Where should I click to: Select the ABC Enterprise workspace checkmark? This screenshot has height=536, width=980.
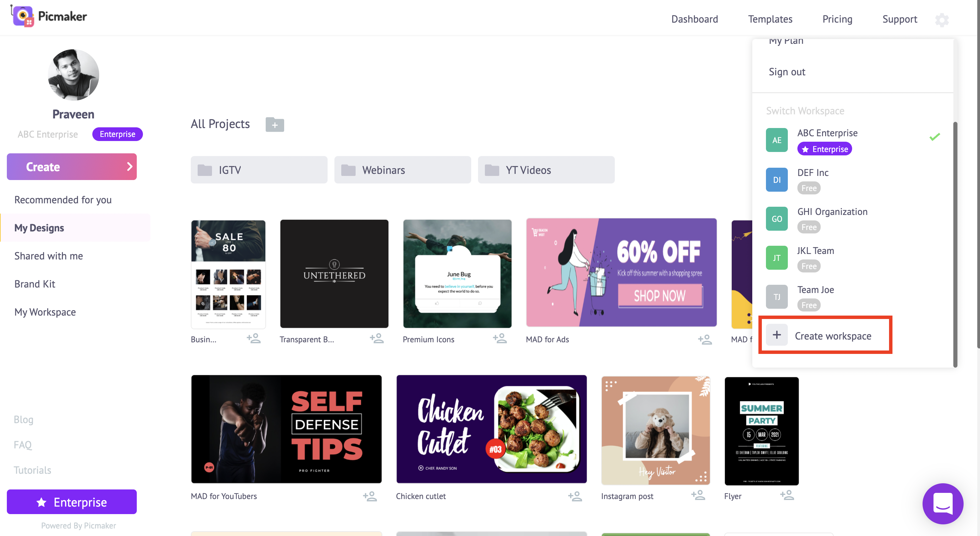[935, 137]
